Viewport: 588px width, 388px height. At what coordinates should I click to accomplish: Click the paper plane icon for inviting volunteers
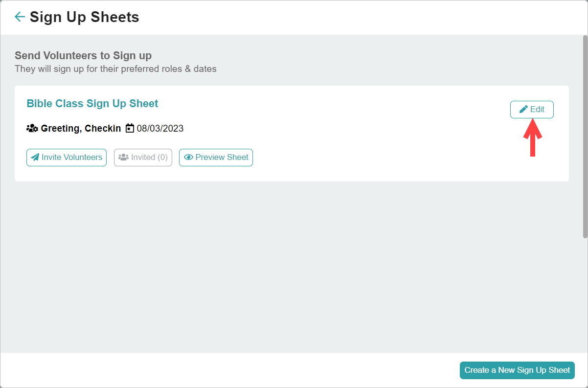(35, 158)
